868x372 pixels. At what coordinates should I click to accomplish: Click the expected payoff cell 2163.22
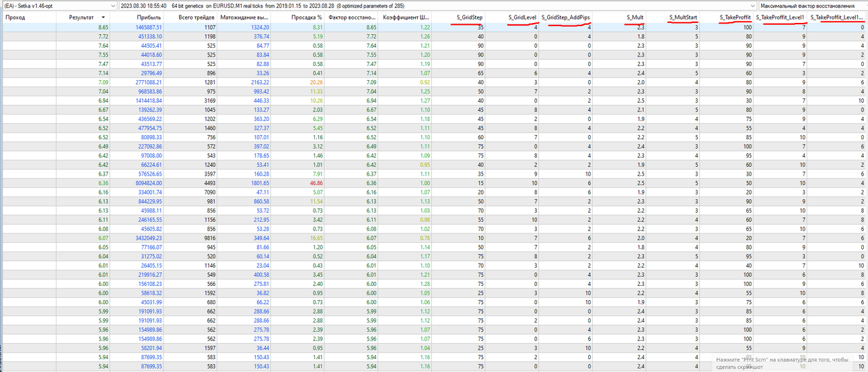(x=259, y=81)
